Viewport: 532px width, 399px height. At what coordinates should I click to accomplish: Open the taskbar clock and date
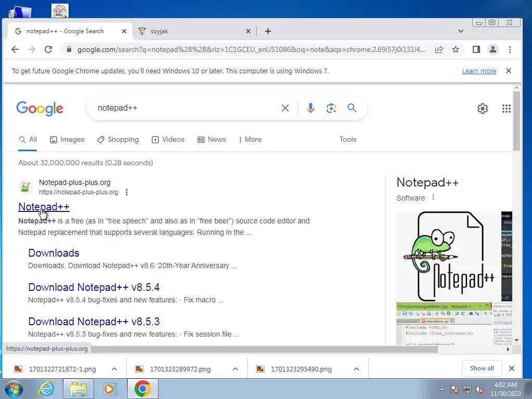pos(505,389)
